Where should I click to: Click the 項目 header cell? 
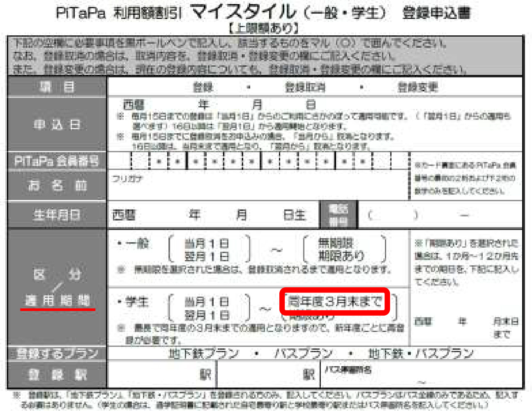pos(57,87)
